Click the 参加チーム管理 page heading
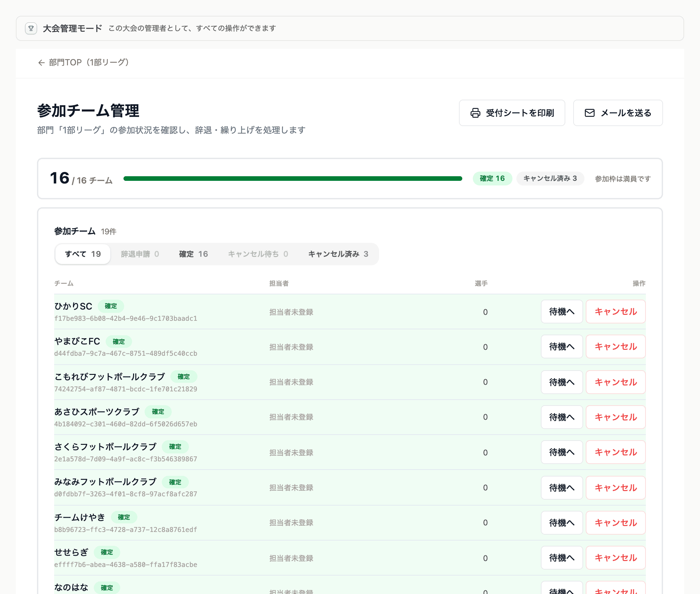Image resolution: width=700 pixels, height=594 pixels. pos(88,111)
